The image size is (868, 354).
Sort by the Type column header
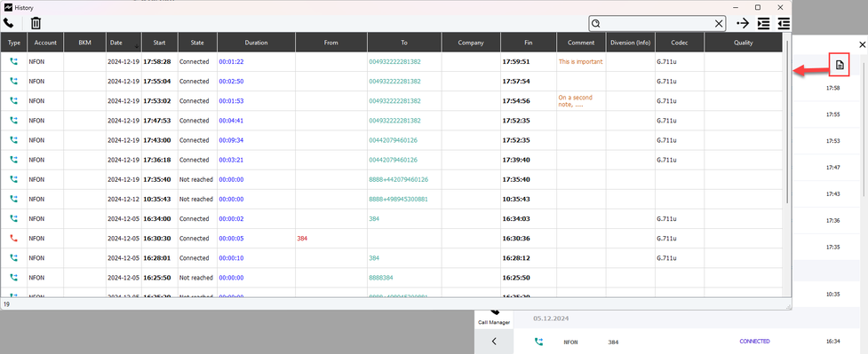pos(14,43)
